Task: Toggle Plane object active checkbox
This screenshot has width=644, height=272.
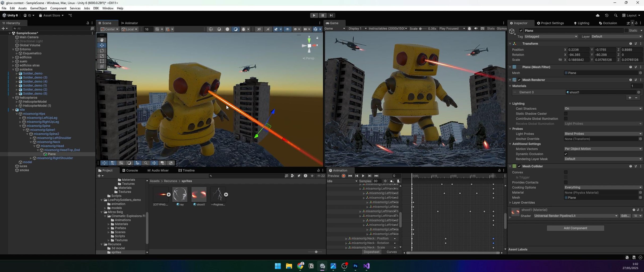Action: pyautogui.click(x=521, y=31)
